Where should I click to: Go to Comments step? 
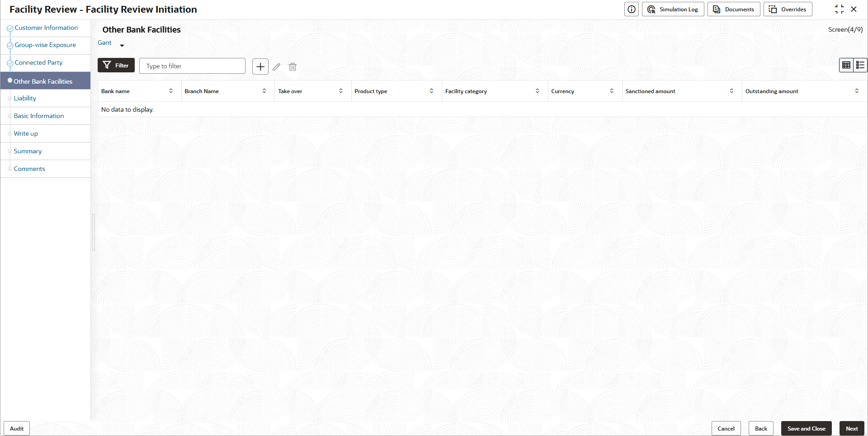pos(29,169)
